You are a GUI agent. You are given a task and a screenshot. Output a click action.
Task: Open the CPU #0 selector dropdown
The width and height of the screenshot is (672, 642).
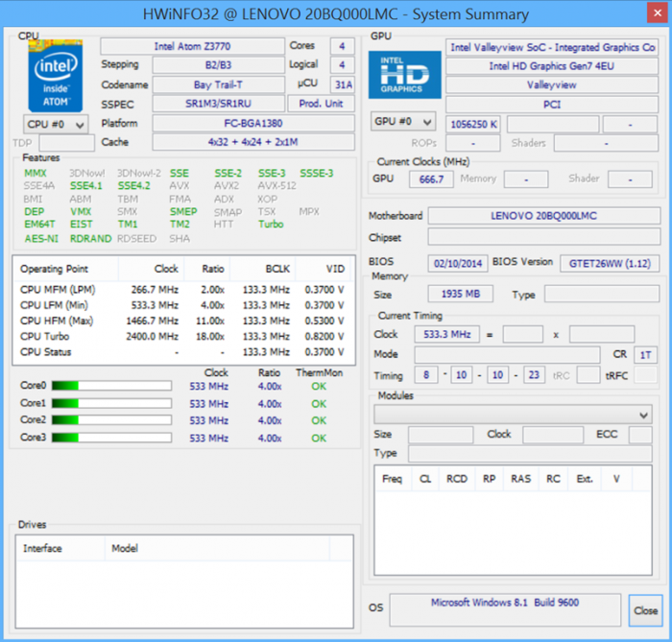56,124
